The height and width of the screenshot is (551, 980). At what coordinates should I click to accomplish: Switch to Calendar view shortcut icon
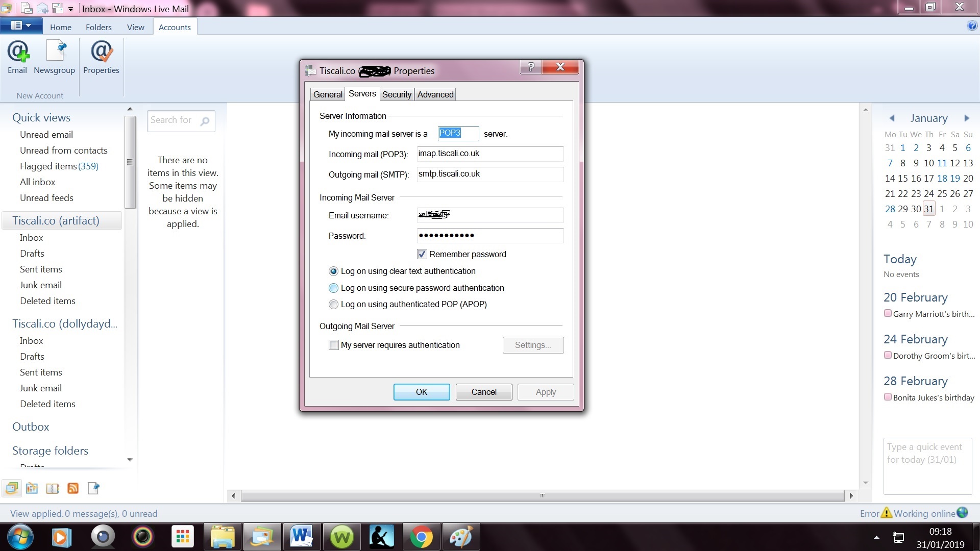(x=32, y=488)
